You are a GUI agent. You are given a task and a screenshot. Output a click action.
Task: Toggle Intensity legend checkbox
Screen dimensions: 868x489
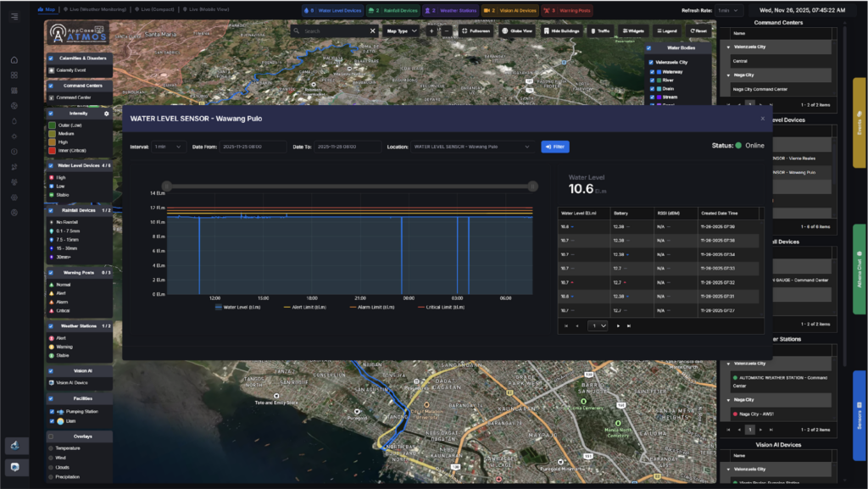[50, 114]
